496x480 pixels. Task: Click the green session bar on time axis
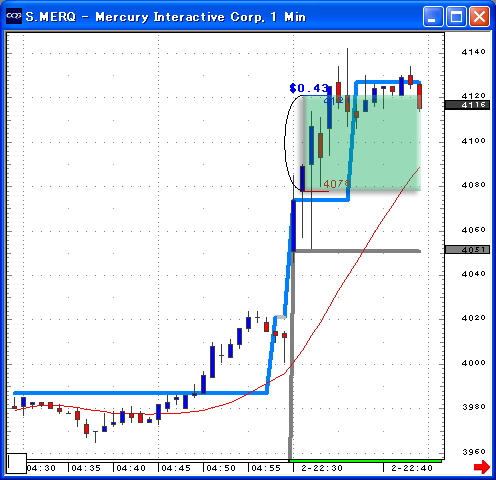point(366,461)
